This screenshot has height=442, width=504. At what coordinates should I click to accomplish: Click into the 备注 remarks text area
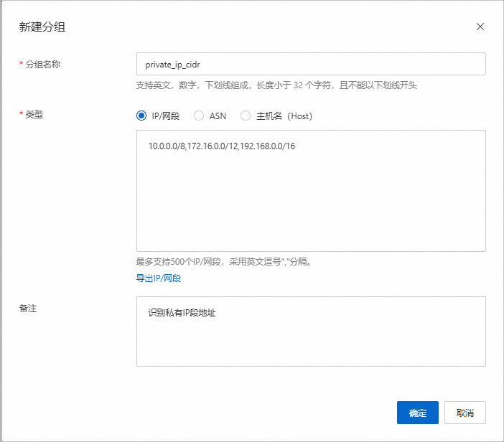[311, 331]
